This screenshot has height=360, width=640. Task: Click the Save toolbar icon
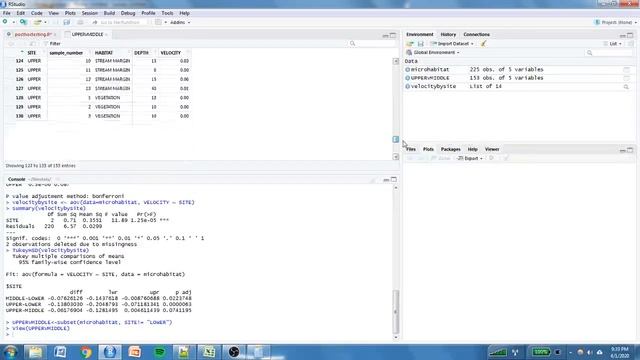[x=67, y=22]
